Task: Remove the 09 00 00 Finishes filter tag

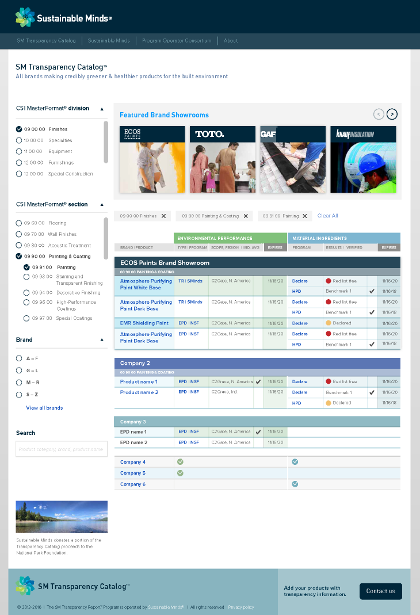Action: point(164,216)
